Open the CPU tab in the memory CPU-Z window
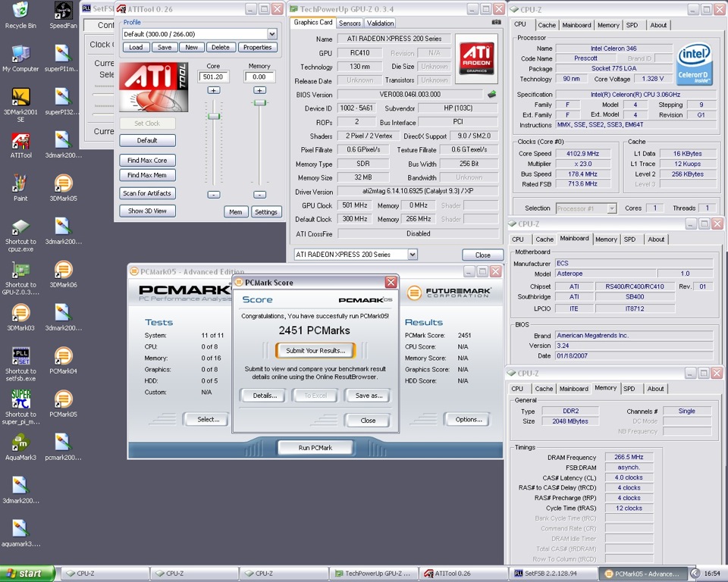The height and width of the screenshot is (582, 728). [516, 389]
